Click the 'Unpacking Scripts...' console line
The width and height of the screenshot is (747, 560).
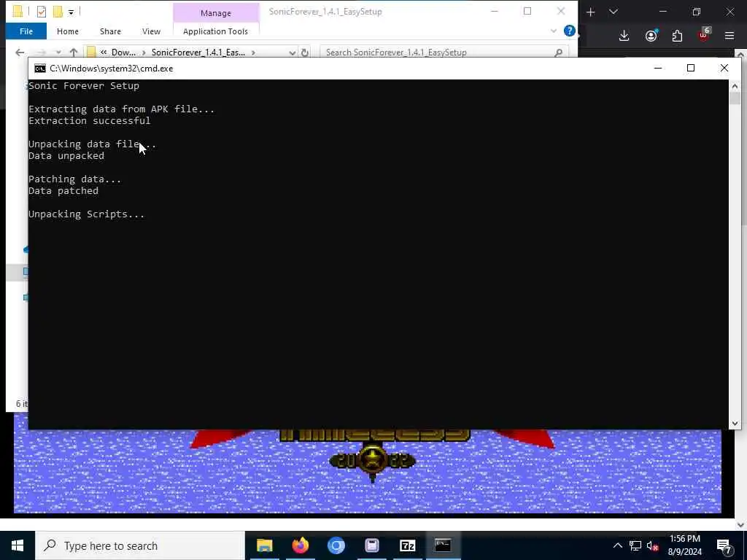(x=86, y=214)
